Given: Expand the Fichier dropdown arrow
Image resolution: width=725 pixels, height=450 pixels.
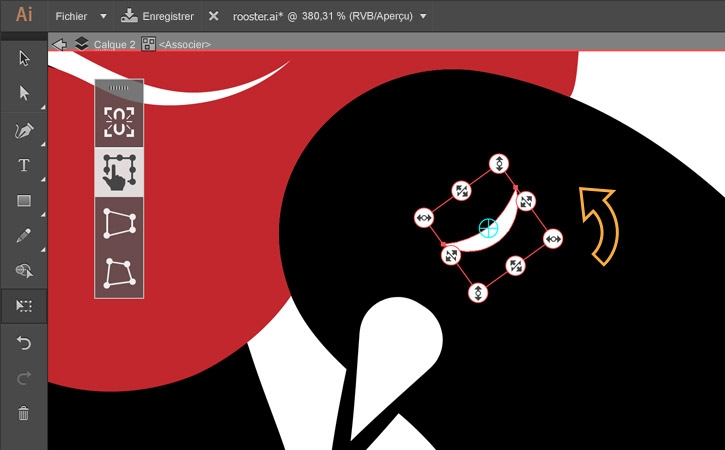Looking at the screenshot, I should [x=103, y=16].
